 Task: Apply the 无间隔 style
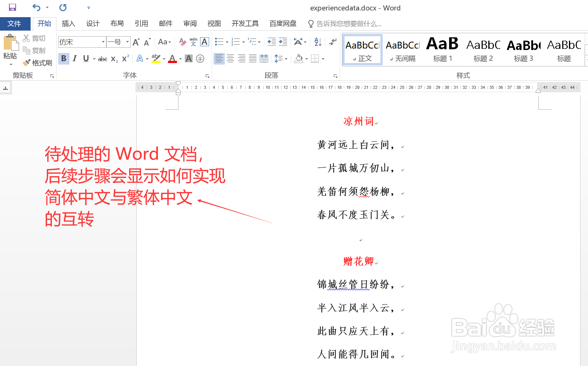coord(403,50)
